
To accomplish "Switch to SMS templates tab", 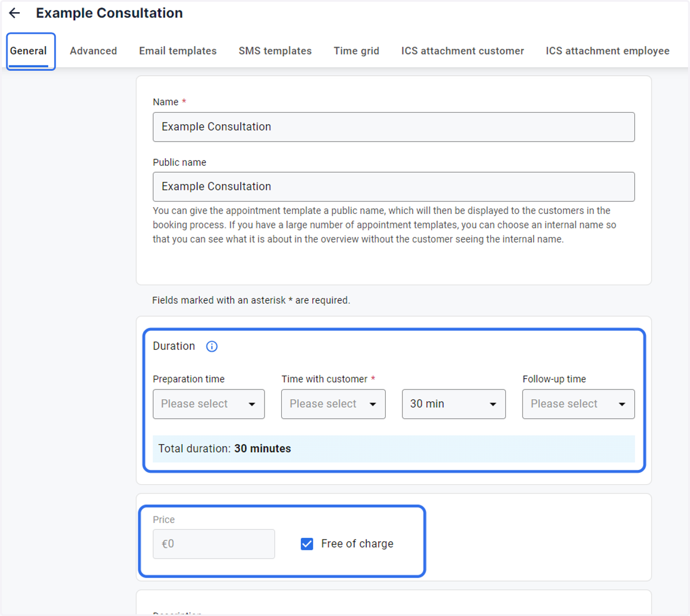I will (275, 51).
